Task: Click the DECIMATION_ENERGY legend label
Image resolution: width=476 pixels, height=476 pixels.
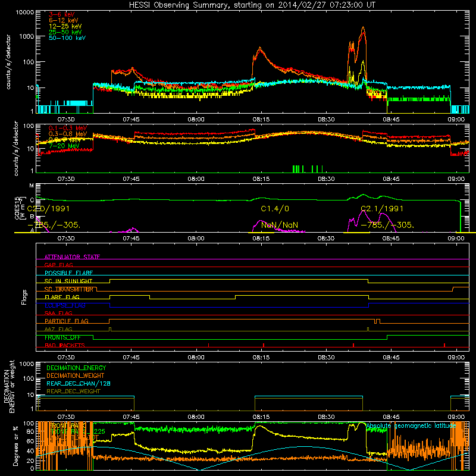Action: click(76, 368)
